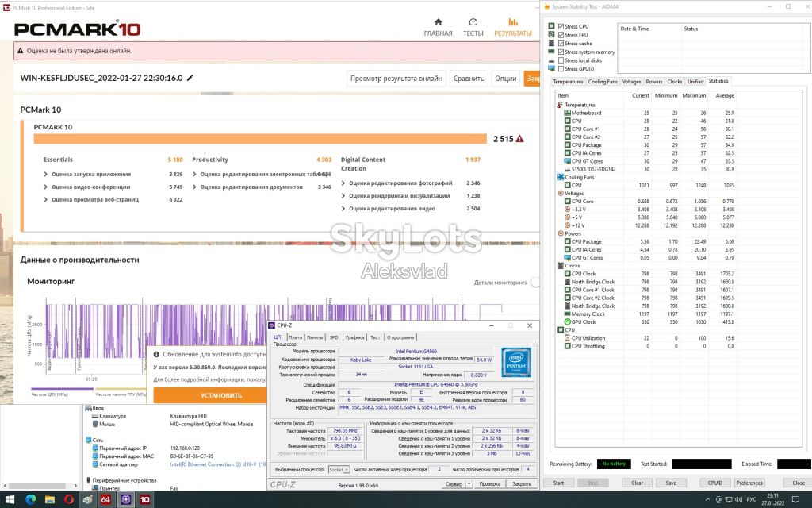812x508 pixels.
Task: Expand Оценка редактирования фотографий row
Action: (x=343, y=183)
